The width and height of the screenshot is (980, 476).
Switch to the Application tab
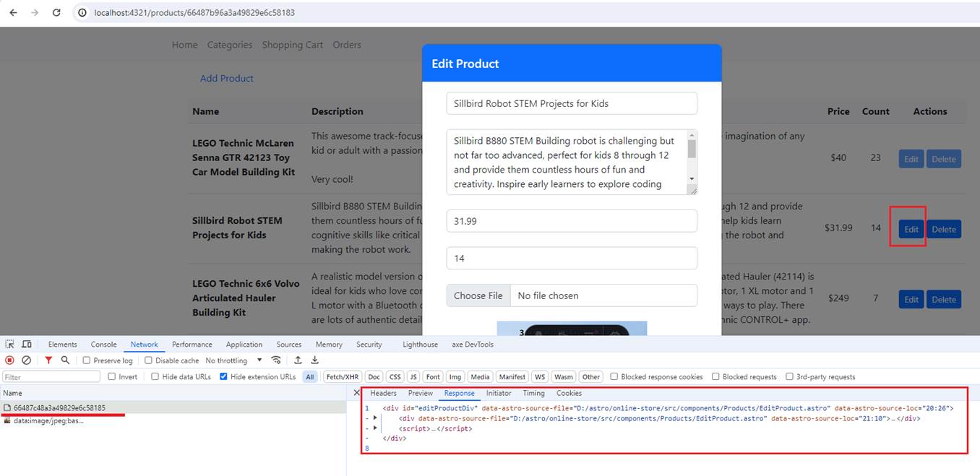coord(244,345)
